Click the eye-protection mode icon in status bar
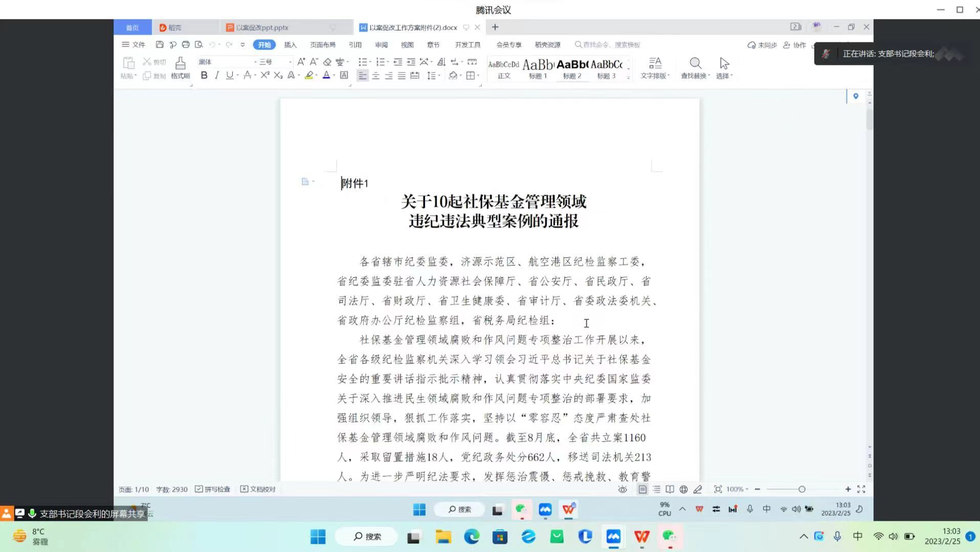The width and height of the screenshot is (980, 552). (622, 489)
